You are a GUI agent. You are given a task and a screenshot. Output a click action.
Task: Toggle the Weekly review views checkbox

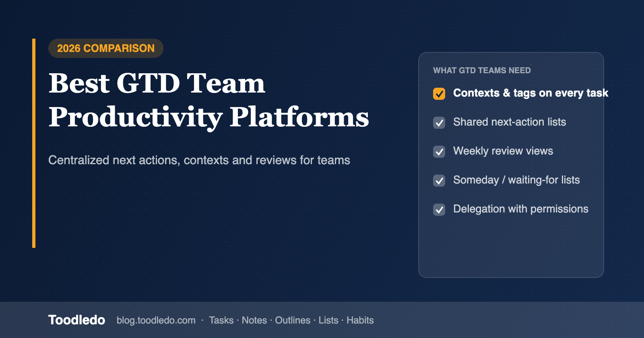pos(439,152)
